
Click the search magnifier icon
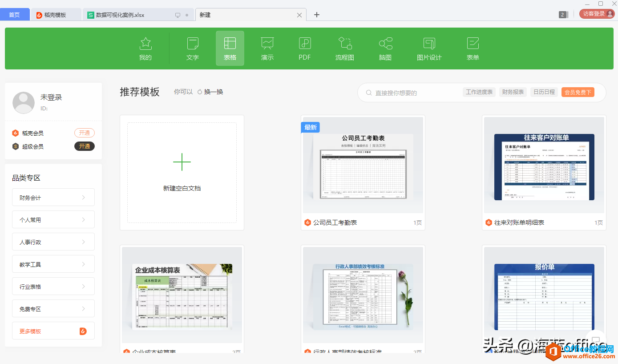(x=369, y=93)
